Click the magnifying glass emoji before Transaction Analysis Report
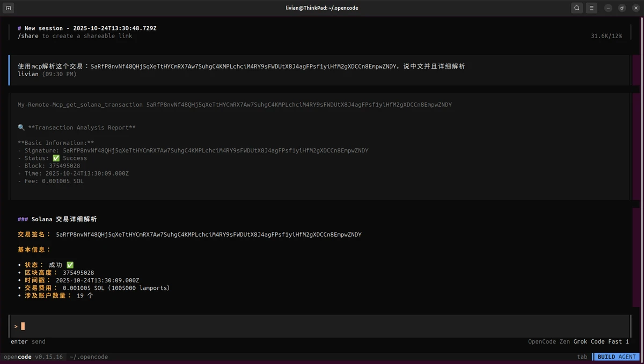The height and width of the screenshot is (364, 644). click(21, 128)
